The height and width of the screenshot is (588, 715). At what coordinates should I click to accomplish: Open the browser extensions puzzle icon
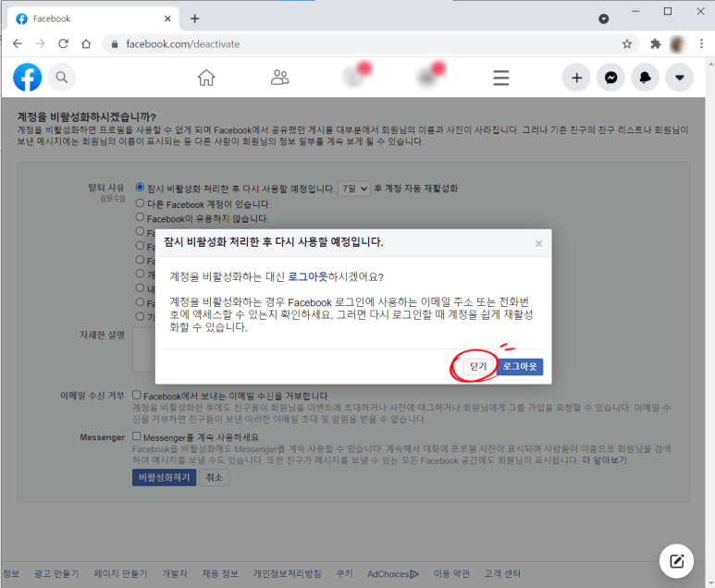(x=655, y=43)
